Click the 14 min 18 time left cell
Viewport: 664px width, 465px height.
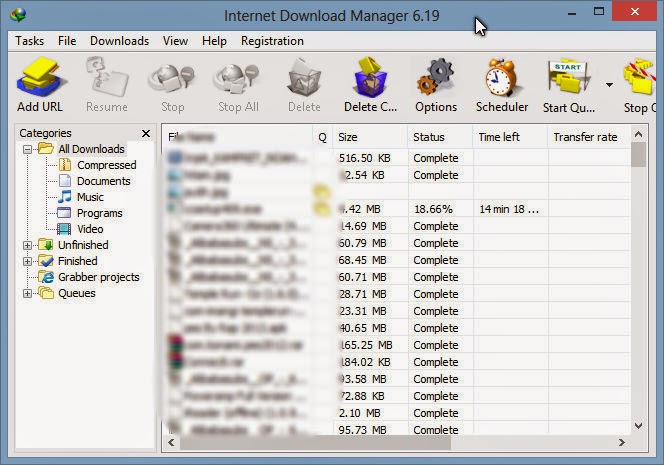[x=509, y=209]
